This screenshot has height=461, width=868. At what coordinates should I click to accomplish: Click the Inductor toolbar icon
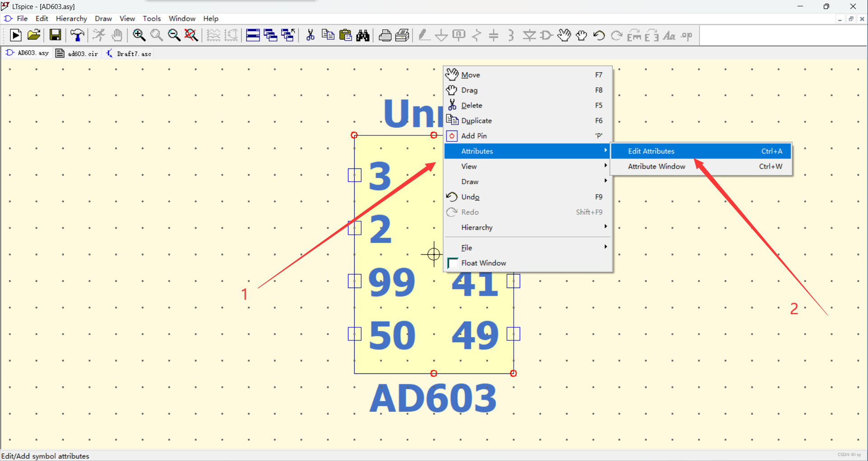511,35
